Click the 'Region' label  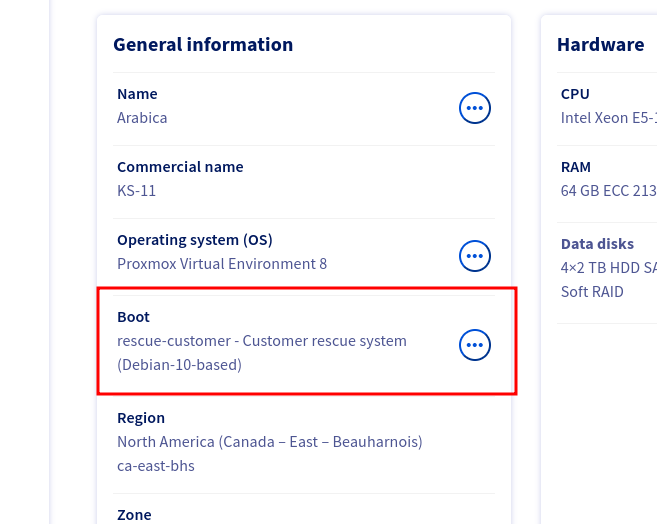pyautogui.click(x=141, y=418)
